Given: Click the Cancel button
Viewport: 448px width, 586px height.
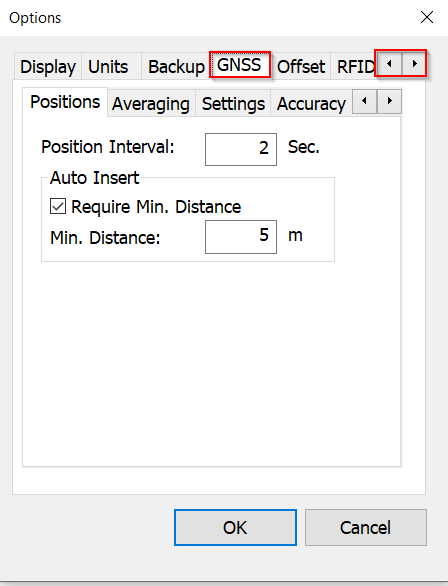Looking at the screenshot, I should pos(366,527).
